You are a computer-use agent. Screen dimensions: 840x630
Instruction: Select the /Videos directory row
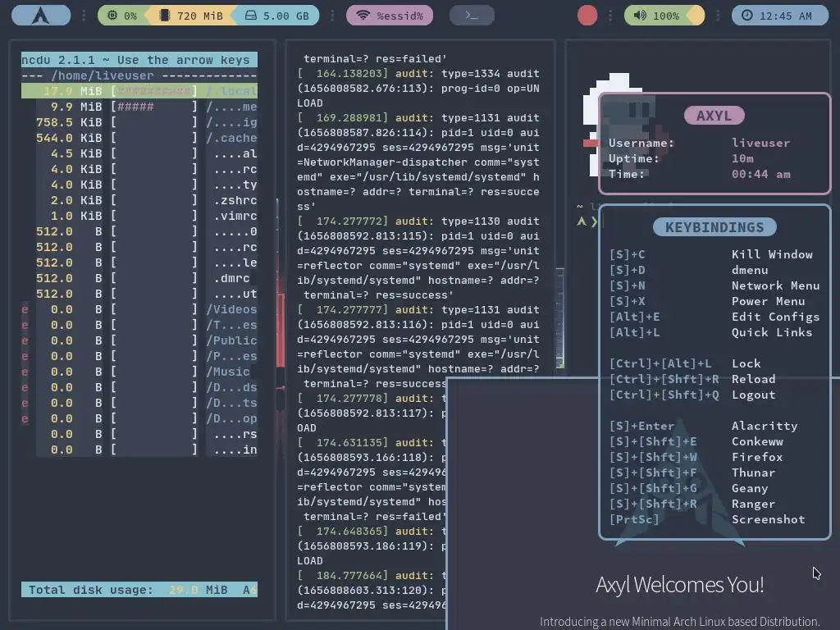(x=139, y=309)
